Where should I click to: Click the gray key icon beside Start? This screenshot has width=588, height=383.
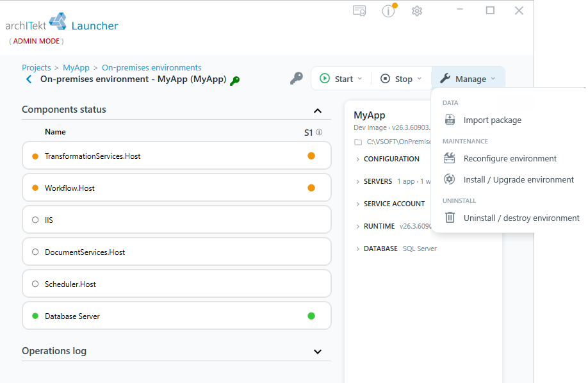tap(297, 78)
